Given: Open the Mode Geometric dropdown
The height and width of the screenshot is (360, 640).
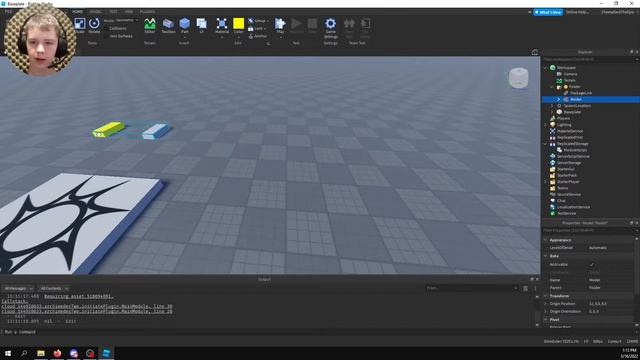Looking at the screenshot, I should pyautogui.click(x=127, y=20).
